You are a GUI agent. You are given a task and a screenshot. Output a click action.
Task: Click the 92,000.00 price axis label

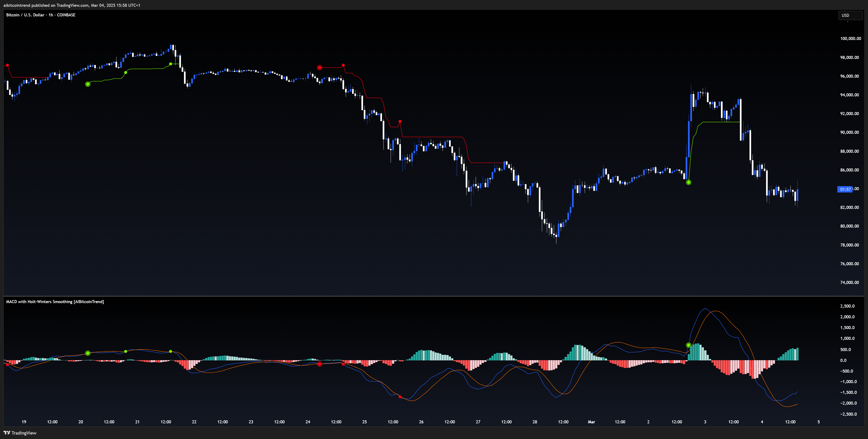pos(850,114)
